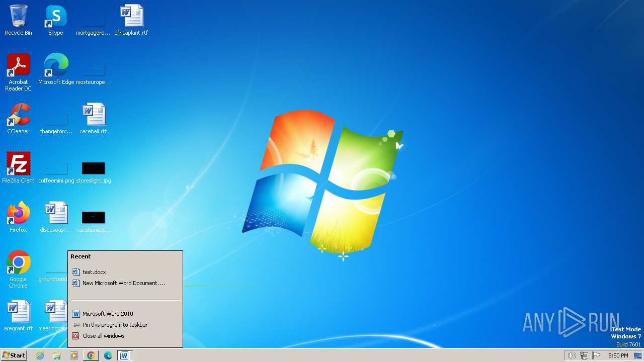644x362 pixels.
Task: Open the network tray icon
Action: click(584, 355)
